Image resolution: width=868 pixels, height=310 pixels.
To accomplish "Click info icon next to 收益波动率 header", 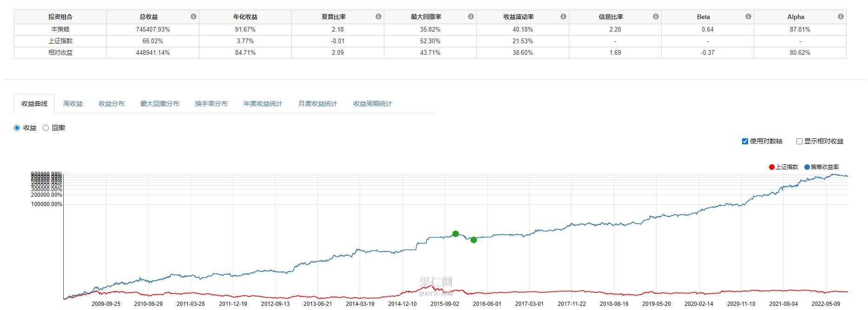I will [x=563, y=17].
